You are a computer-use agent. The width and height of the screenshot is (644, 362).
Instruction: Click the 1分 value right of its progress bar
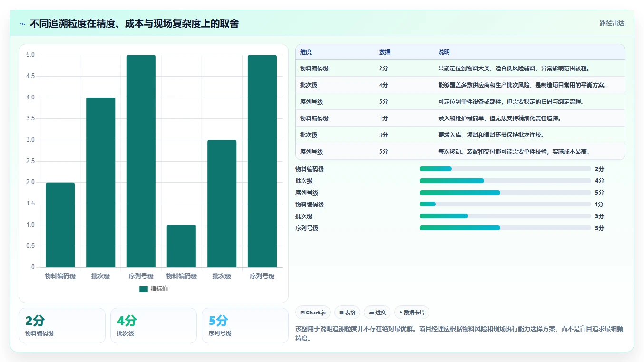point(599,205)
